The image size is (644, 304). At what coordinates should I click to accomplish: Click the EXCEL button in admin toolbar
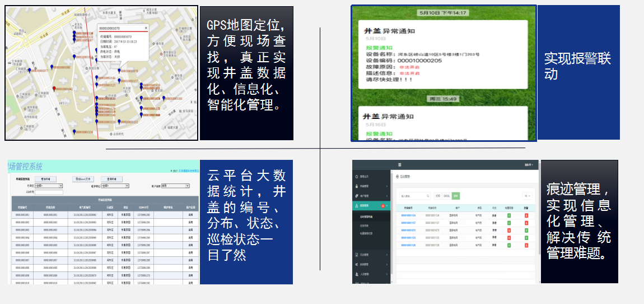click(447, 196)
